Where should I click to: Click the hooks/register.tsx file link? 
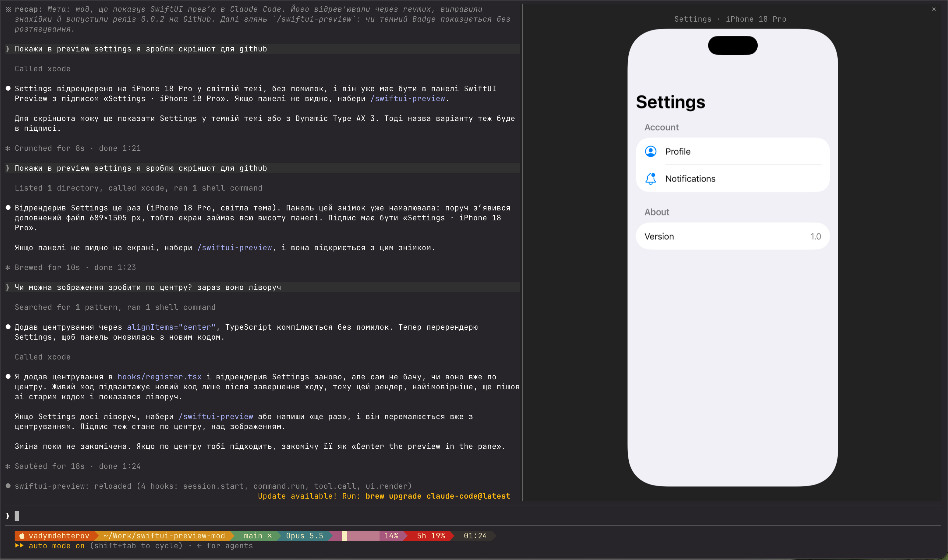pyautogui.click(x=159, y=377)
